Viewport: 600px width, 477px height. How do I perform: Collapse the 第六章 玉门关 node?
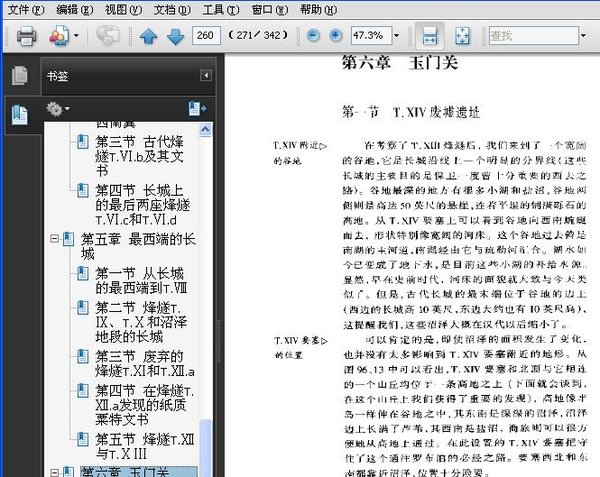point(55,473)
